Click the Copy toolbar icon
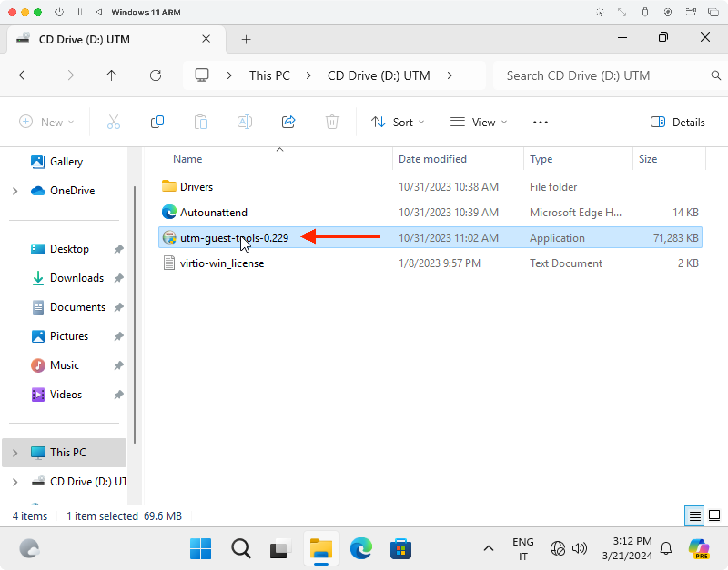 coord(157,122)
